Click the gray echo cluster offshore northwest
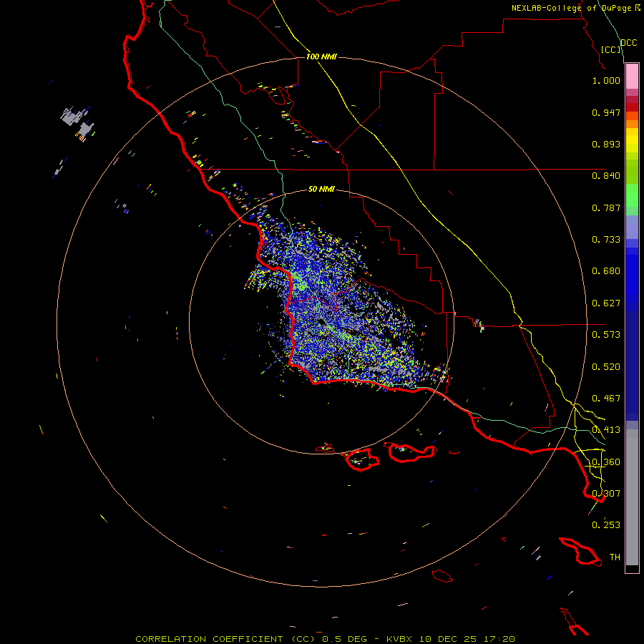 pos(78,121)
